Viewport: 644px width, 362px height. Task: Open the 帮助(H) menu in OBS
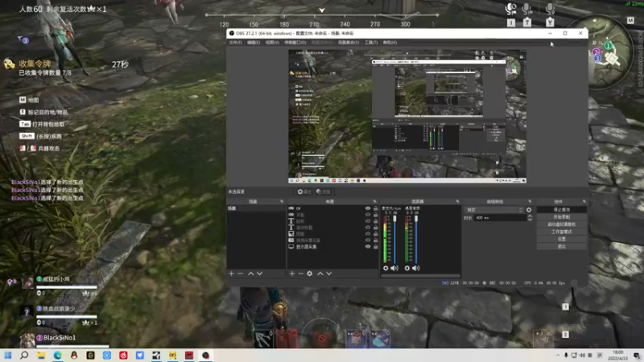[390, 43]
